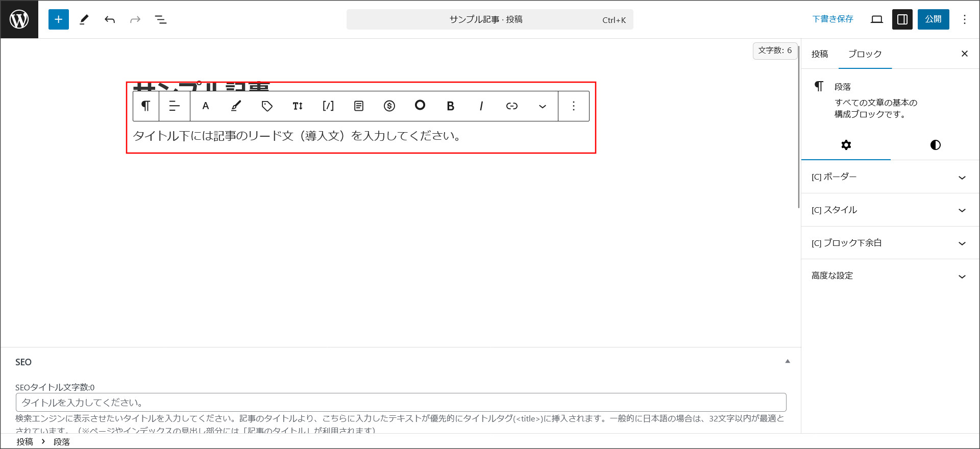980x449 pixels.
Task: Insert a link with the link icon
Action: click(511, 106)
